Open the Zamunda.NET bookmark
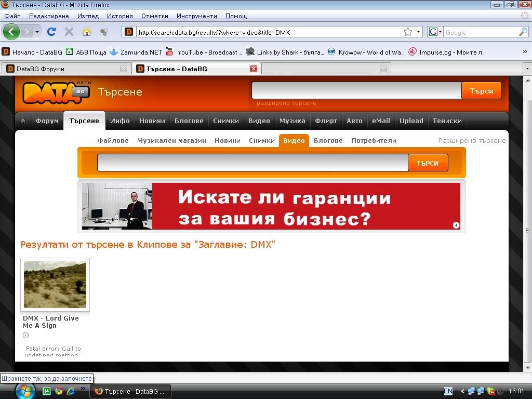The image size is (532, 399). tap(137, 52)
